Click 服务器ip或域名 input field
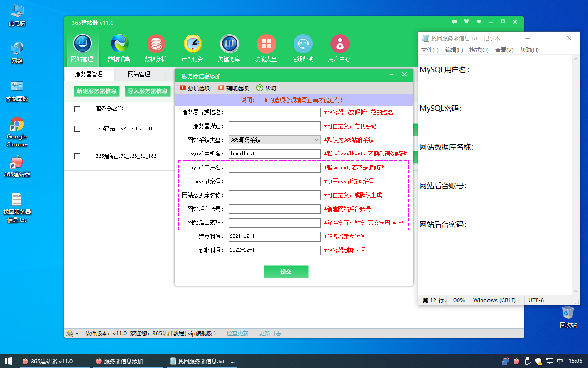This screenshot has width=588, height=368. coord(274,112)
